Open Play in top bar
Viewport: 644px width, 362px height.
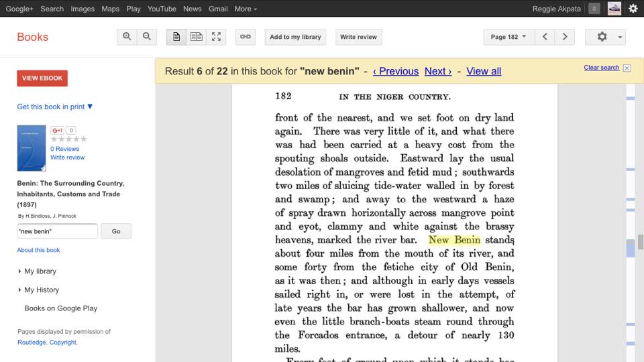[133, 9]
